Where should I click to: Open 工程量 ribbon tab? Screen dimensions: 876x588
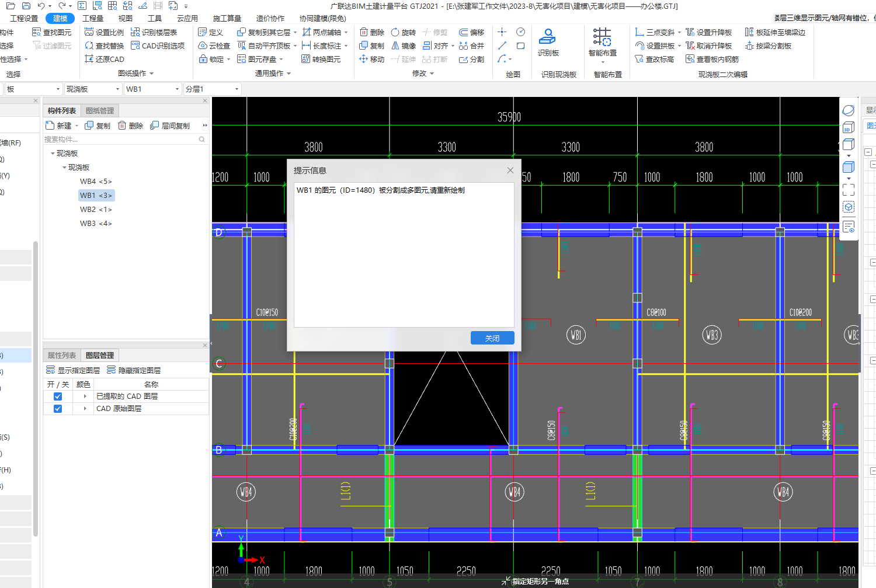pos(93,19)
